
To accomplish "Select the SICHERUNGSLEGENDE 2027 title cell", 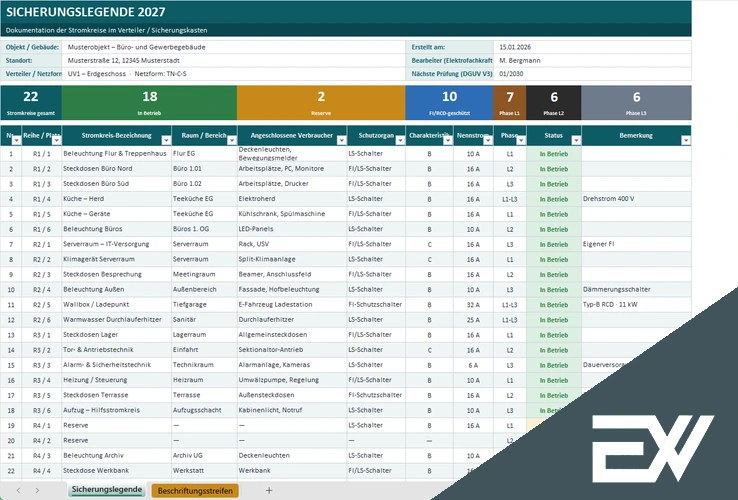I will pyautogui.click(x=346, y=12).
